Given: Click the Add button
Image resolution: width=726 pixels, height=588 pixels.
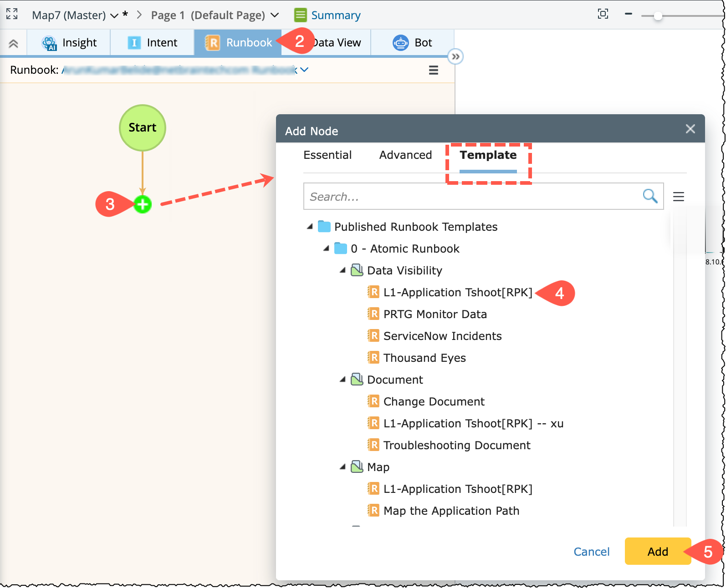Looking at the screenshot, I should pyautogui.click(x=658, y=551).
